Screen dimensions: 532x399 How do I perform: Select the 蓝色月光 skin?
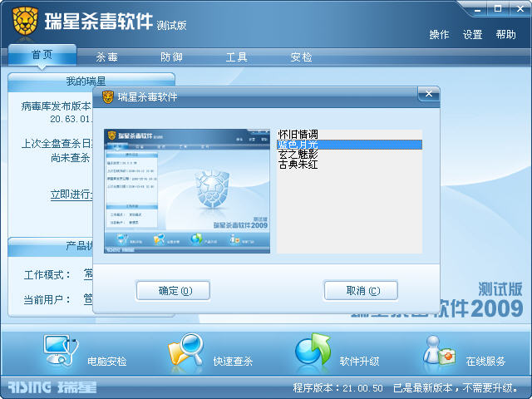pos(349,145)
